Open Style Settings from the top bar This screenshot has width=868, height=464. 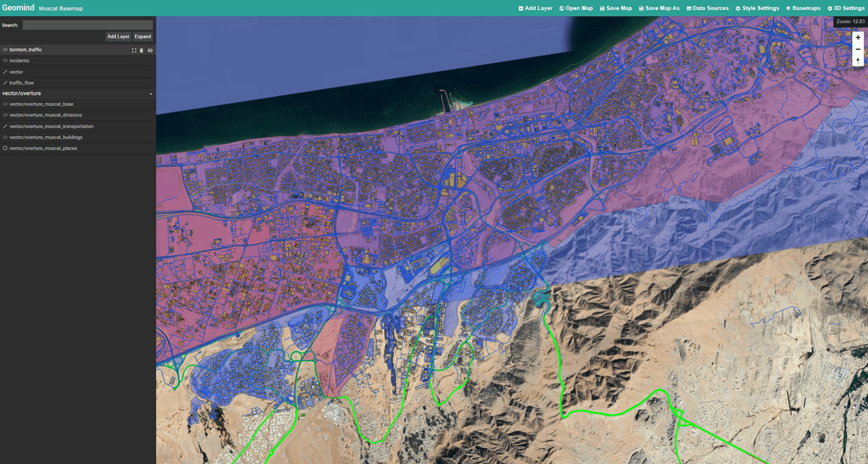coord(757,8)
